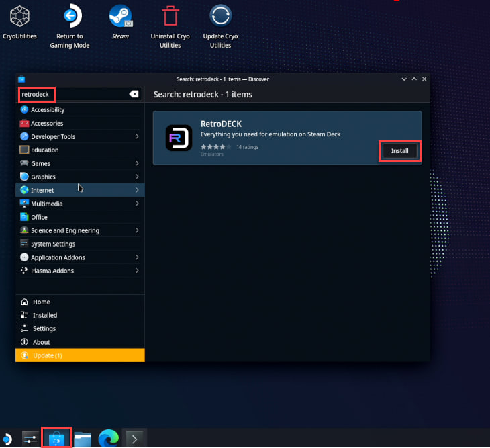The height and width of the screenshot is (448, 490).
Task: Expand the Games chevron arrow
Action: 137,163
